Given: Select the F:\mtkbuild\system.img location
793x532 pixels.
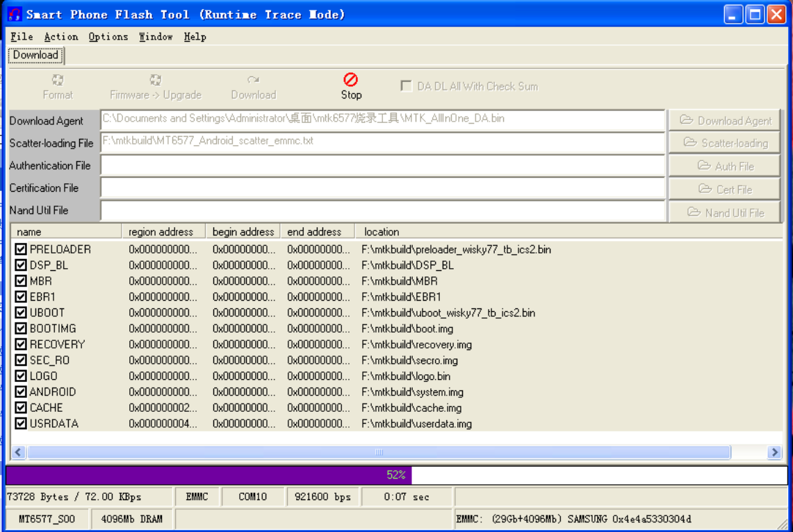Looking at the screenshot, I should point(412,392).
